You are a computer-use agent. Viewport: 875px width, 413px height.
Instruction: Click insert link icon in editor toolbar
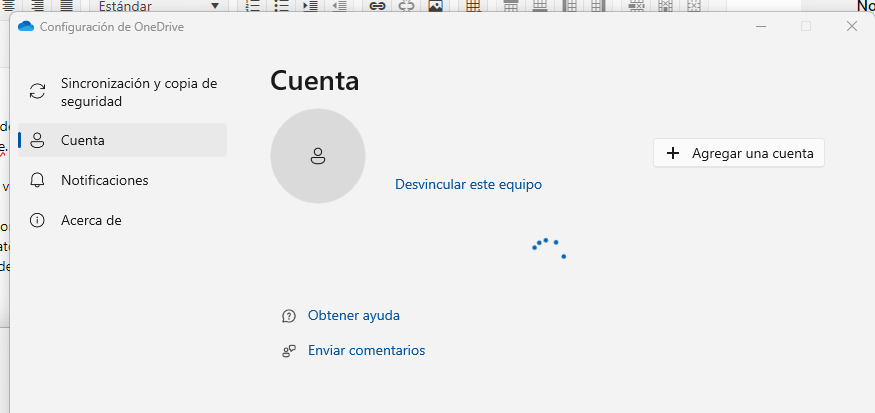click(x=378, y=6)
